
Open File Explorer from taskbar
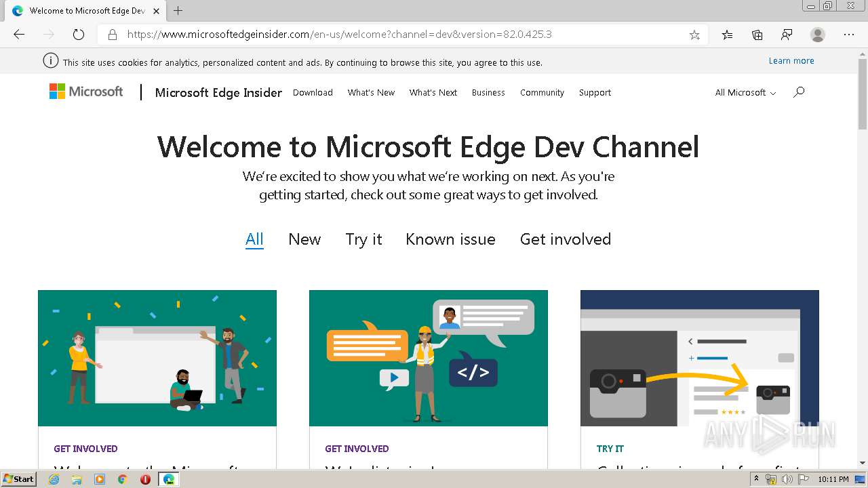(x=77, y=479)
